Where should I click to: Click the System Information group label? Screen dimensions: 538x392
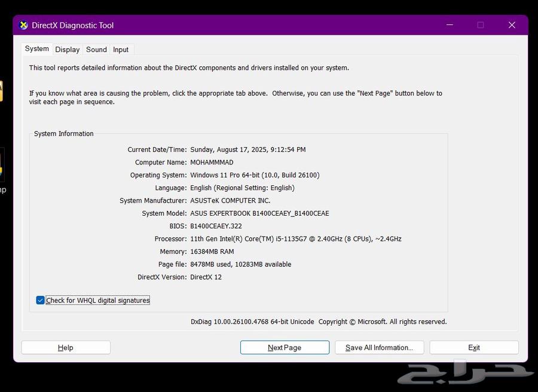point(64,134)
